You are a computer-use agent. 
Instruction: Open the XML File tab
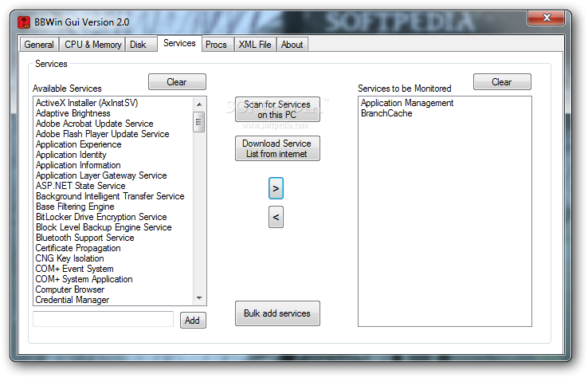click(x=255, y=45)
